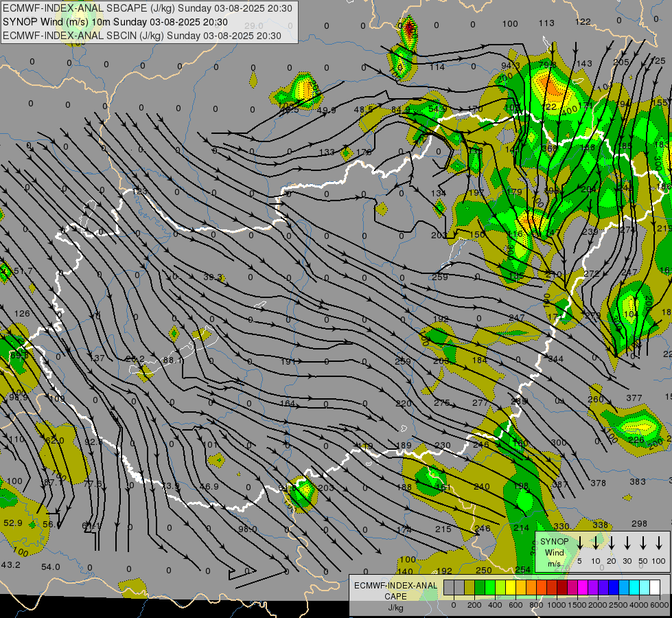Select the 226 value on the map
This screenshot has width=672, height=618.
click(x=636, y=439)
